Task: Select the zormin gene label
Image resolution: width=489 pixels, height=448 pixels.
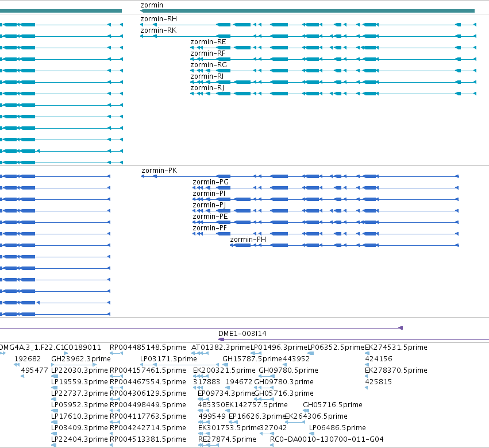Action: [x=152, y=5]
